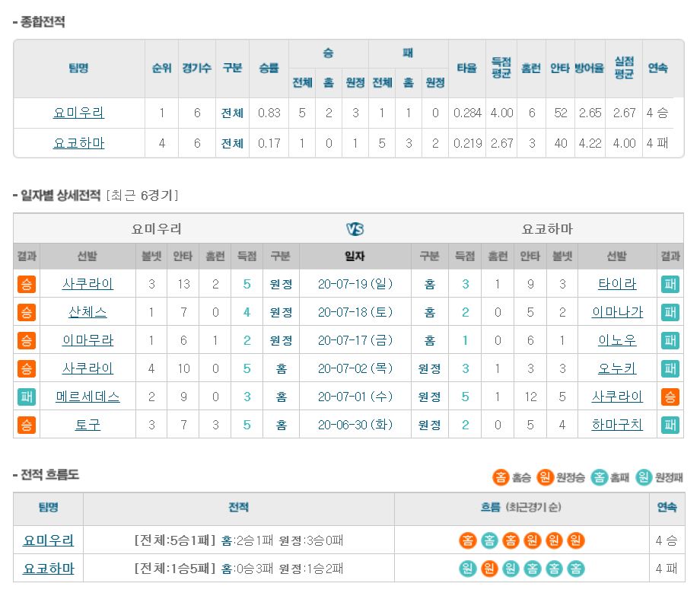Screen dimensions: 700x596
Task: Click the 승률 column header in 종합전적
Action: click(269, 69)
